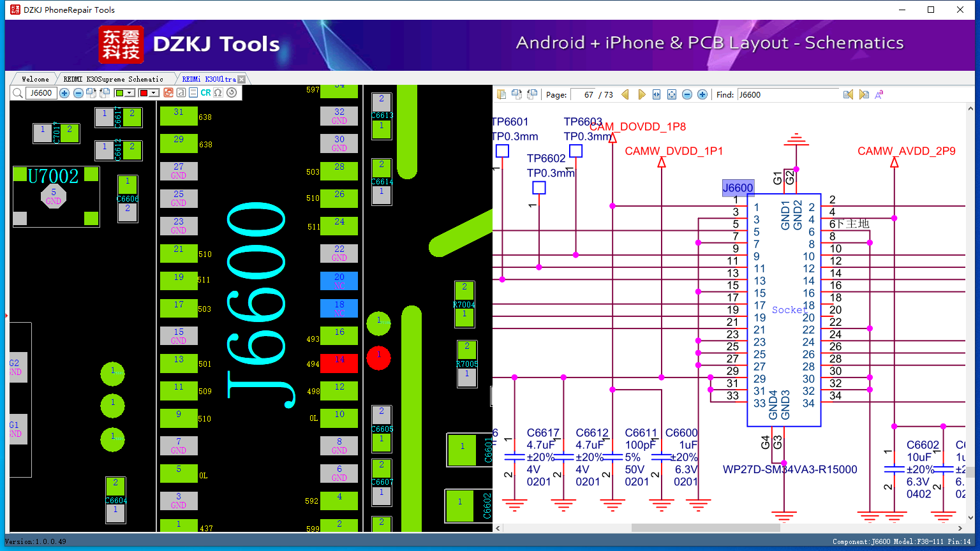Fit whole schematic page in view
This screenshot has height=551, width=980.
point(672,94)
